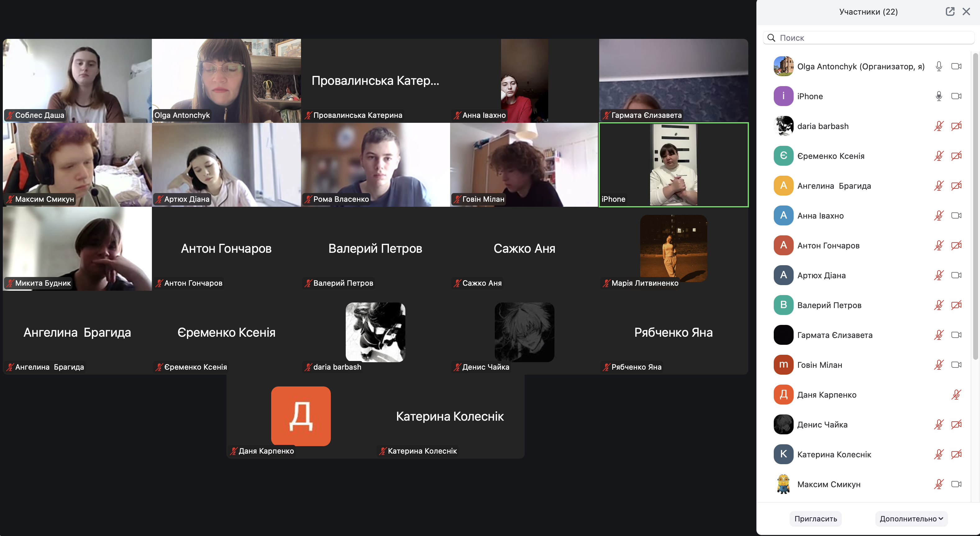Click iPhone participant's microphone icon
Image resolution: width=980 pixels, height=536 pixels.
[x=939, y=96]
